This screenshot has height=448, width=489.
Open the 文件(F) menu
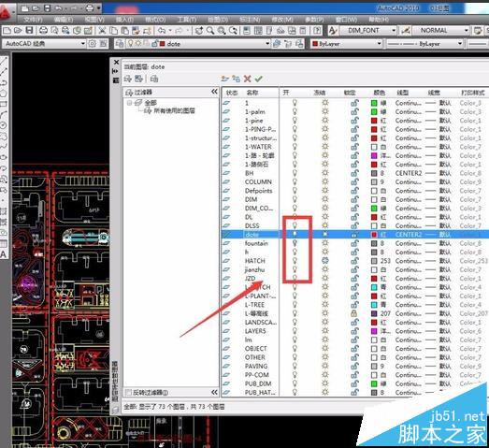pos(33,20)
